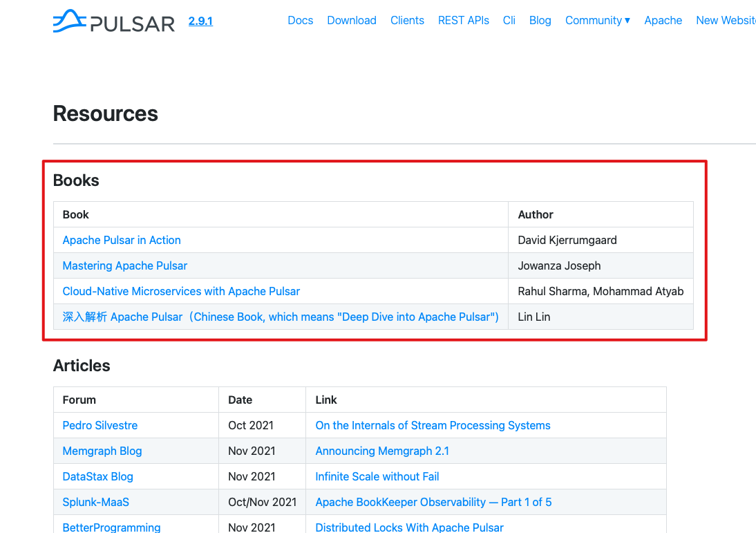Go to the Download page
The image size is (756, 533).
click(352, 20)
